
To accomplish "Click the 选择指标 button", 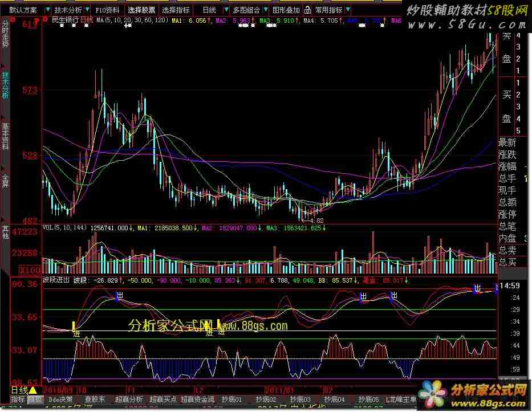I will [176, 10].
